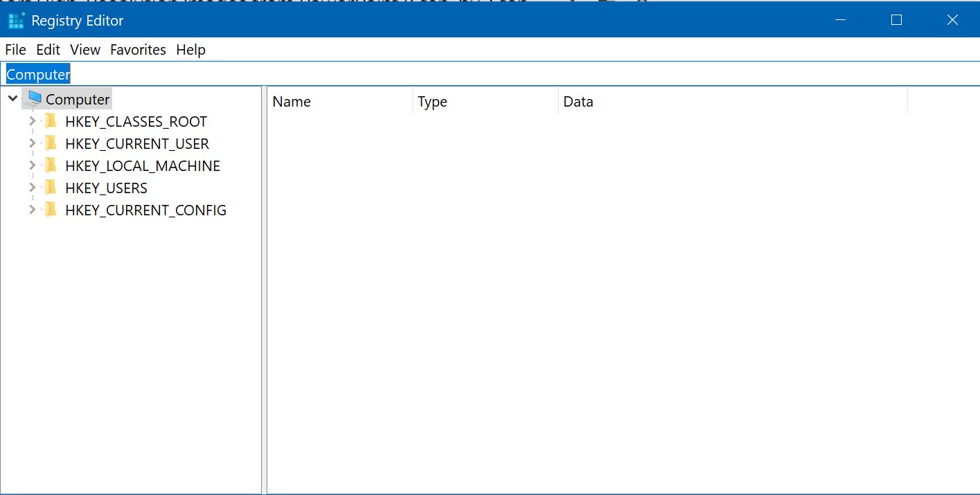Click the minimize window icon
Viewport: 980px width, 495px height.
coord(840,20)
